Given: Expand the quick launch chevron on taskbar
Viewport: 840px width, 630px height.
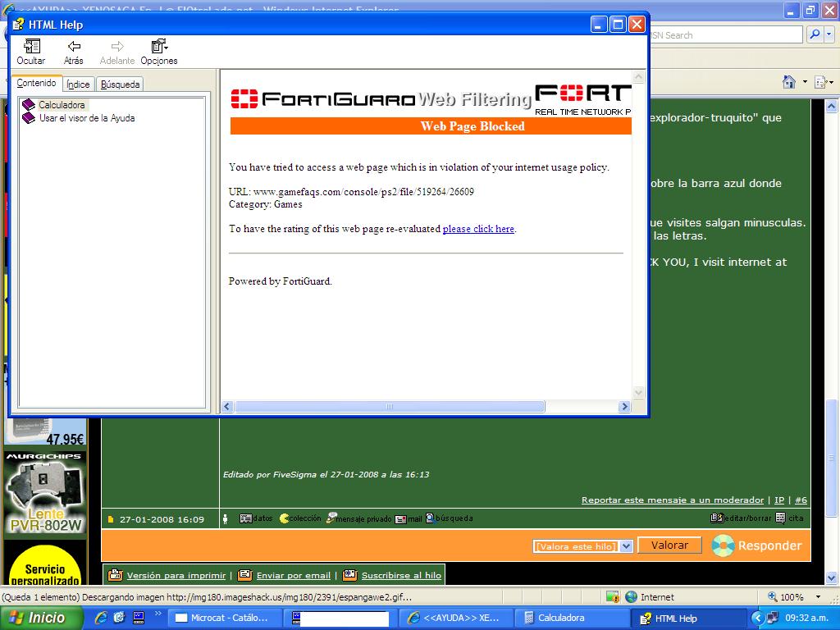Looking at the screenshot, I should (x=157, y=614).
